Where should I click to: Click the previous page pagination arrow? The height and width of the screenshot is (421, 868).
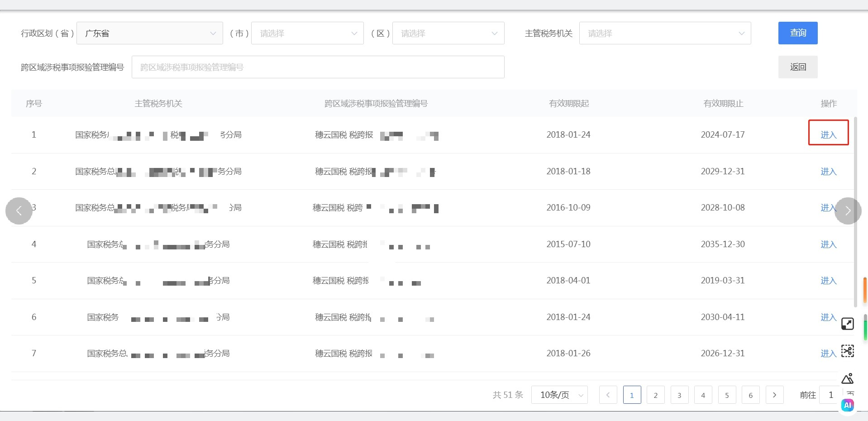(608, 395)
